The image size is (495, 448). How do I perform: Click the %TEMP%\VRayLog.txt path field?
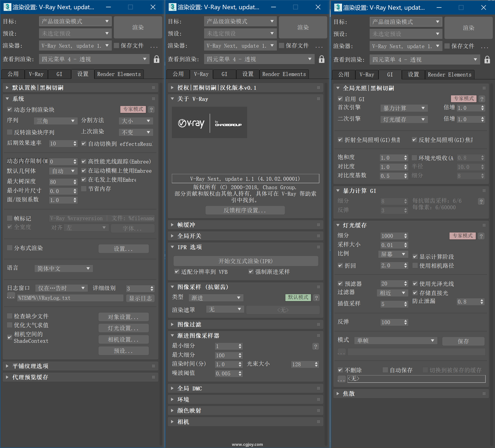coord(70,298)
